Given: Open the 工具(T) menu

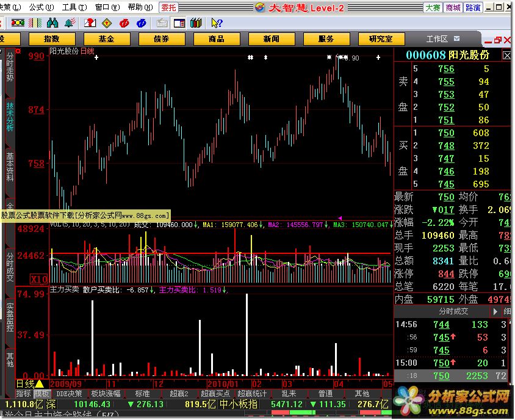Looking at the screenshot, I should point(73,7).
